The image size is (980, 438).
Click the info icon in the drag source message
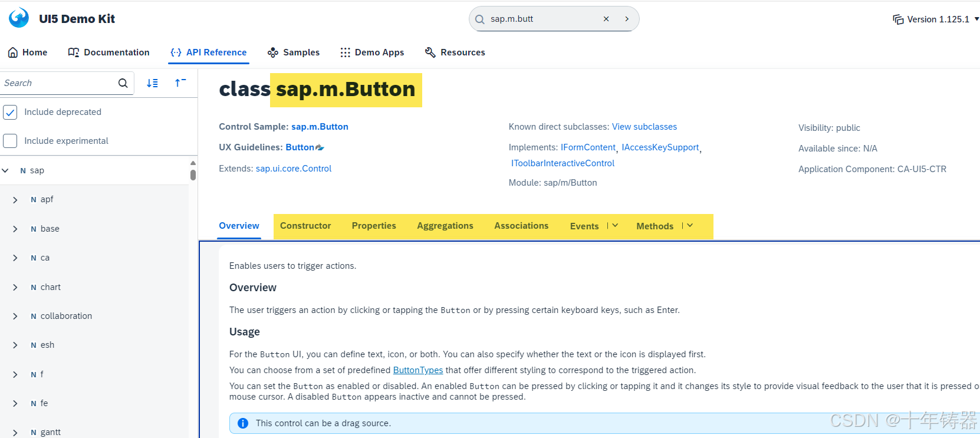click(x=242, y=423)
